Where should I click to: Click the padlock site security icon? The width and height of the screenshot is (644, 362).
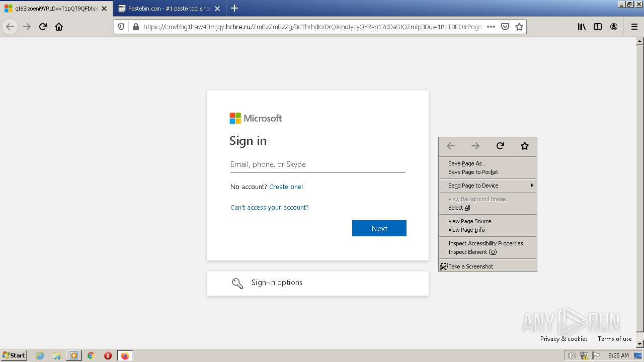[x=135, y=27]
